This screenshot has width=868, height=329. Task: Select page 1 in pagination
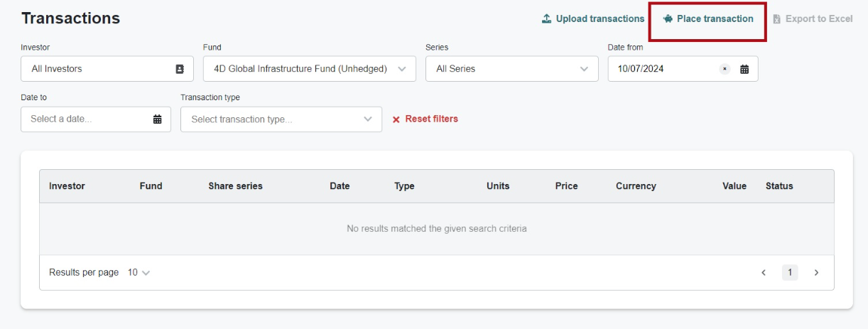point(790,273)
